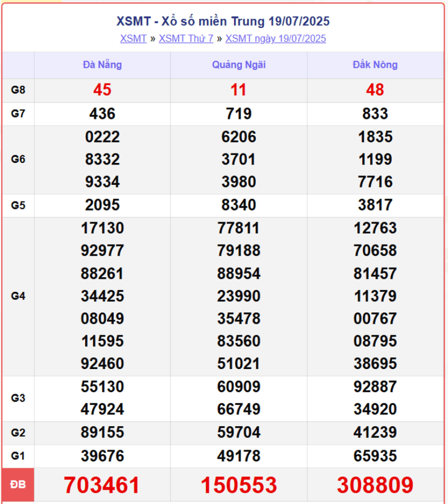This screenshot has width=448, height=504.
Task: Click special prize number 703461
Action: (x=102, y=484)
